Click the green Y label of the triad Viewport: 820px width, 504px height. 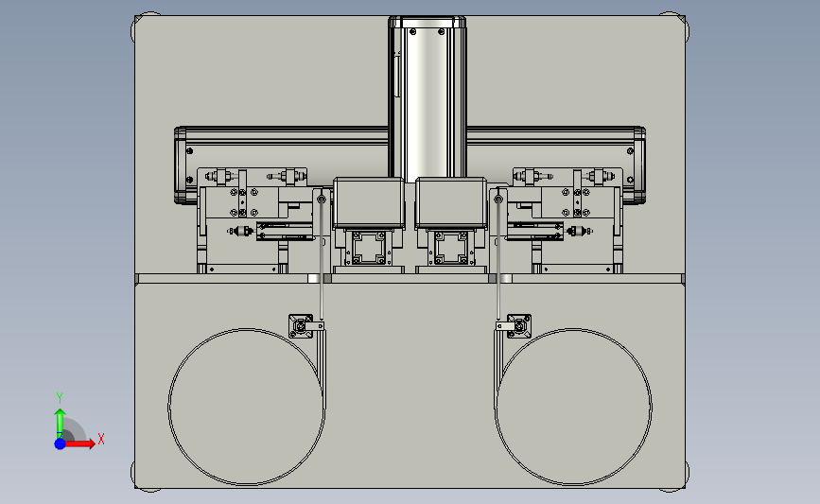click(x=60, y=398)
